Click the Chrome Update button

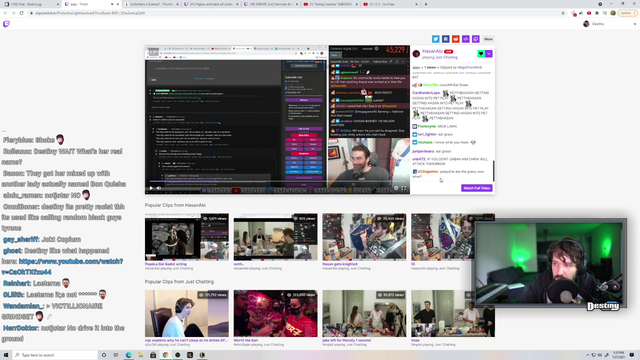coord(626,13)
